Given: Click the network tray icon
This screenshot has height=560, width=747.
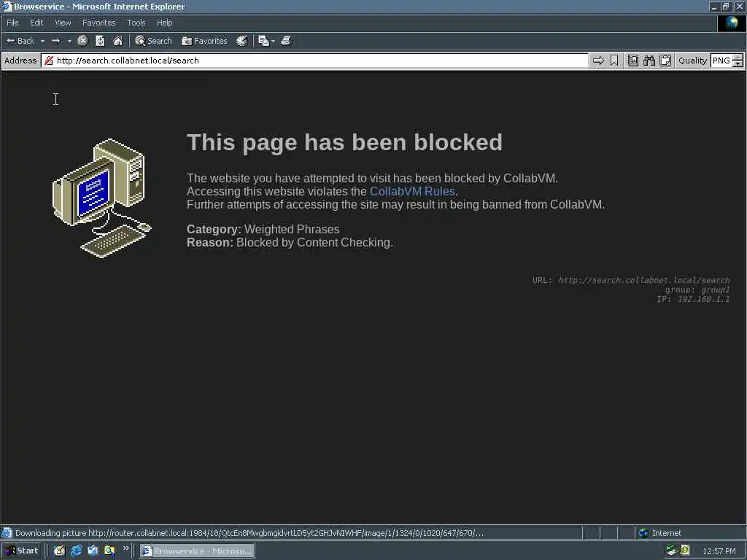Looking at the screenshot, I should 671,551.
